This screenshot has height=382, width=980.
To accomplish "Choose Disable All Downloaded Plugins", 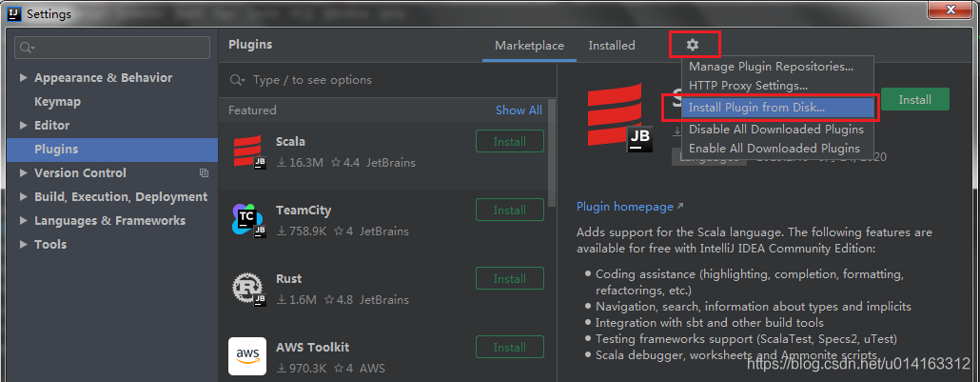I will click(776, 129).
